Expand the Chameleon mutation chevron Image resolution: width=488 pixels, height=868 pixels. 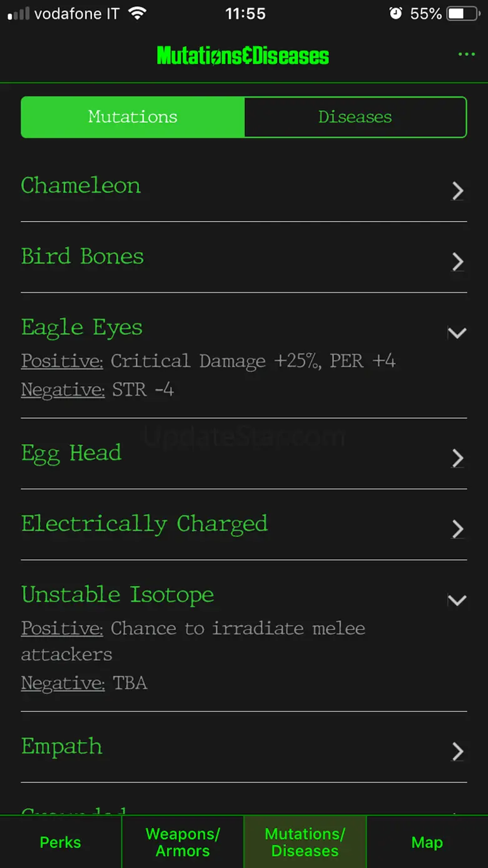coord(458,191)
